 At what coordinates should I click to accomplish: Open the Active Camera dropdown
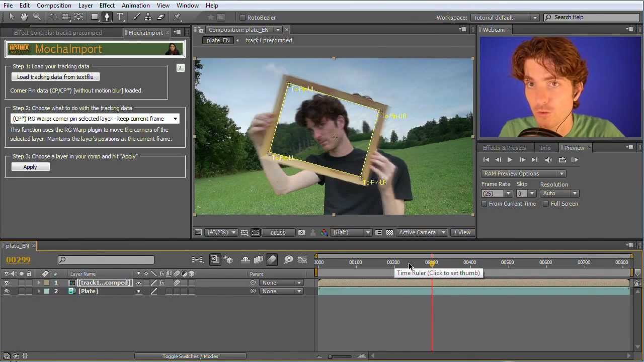click(x=422, y=232)
